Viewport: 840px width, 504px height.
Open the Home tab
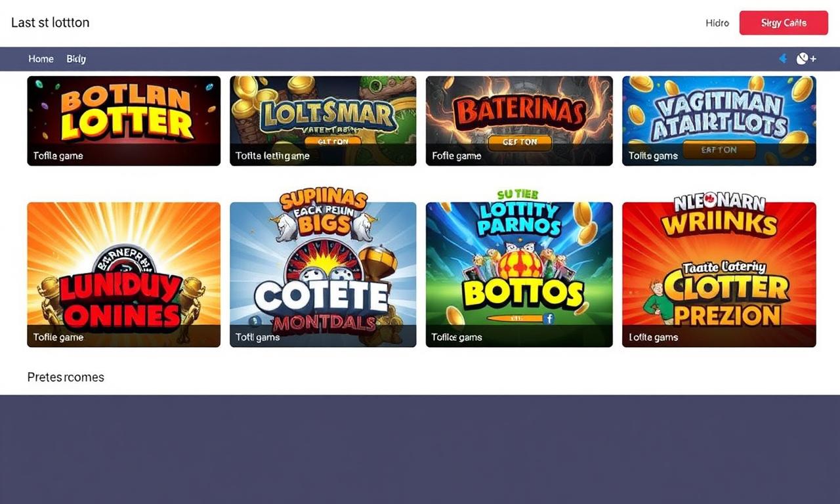[41, 59]
